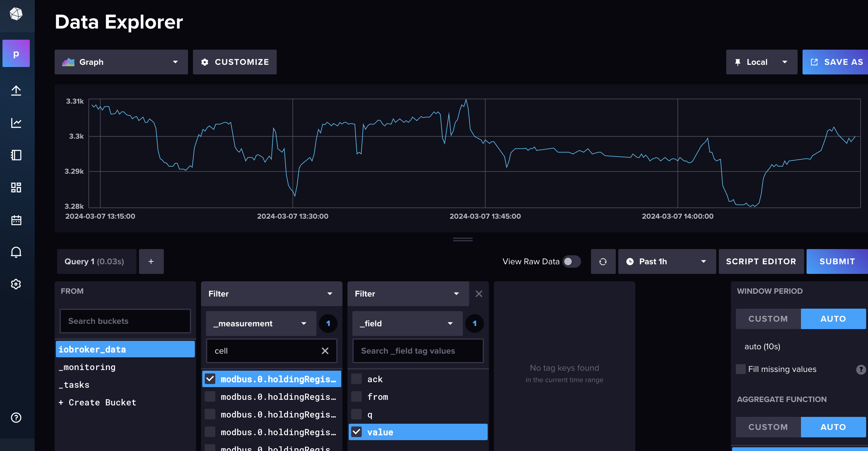
Task: Open the _measurement tag key dropdown
Action: (x=261, y=323)
